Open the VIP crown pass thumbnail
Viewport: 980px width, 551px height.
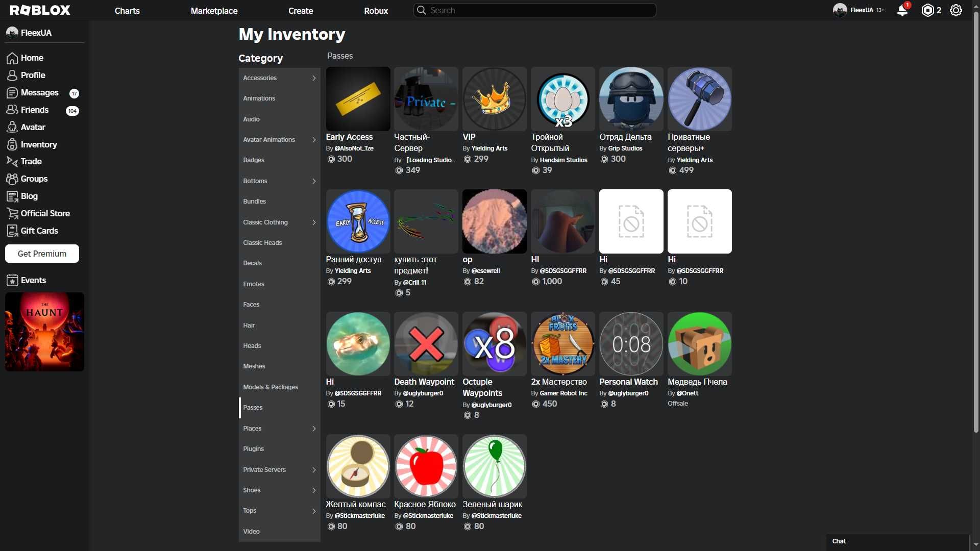494,99
